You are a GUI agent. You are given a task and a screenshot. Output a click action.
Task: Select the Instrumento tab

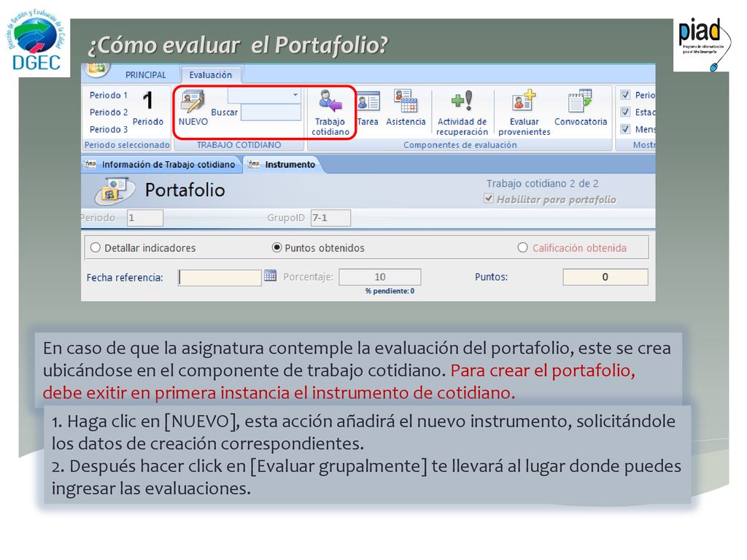click(x=283, y=164)
